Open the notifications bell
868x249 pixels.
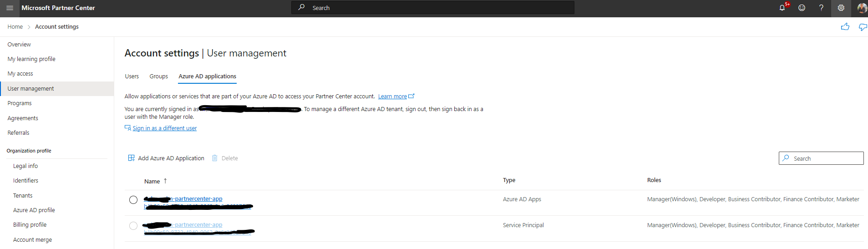tap(782, 8)
